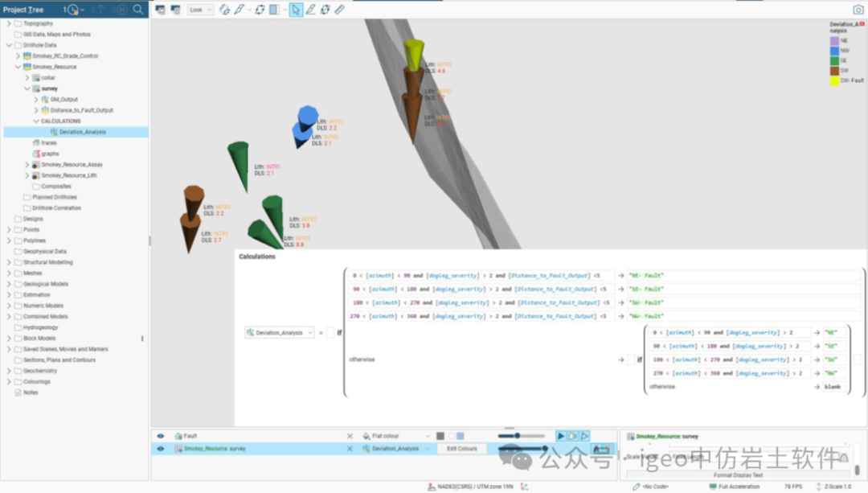
Task: Click the search icon in Project Tree
Action: pos(138,10)
